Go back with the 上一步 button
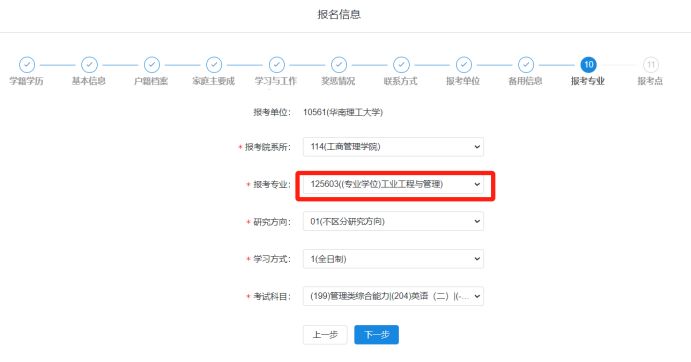691x362 pixels. [325, 335]
